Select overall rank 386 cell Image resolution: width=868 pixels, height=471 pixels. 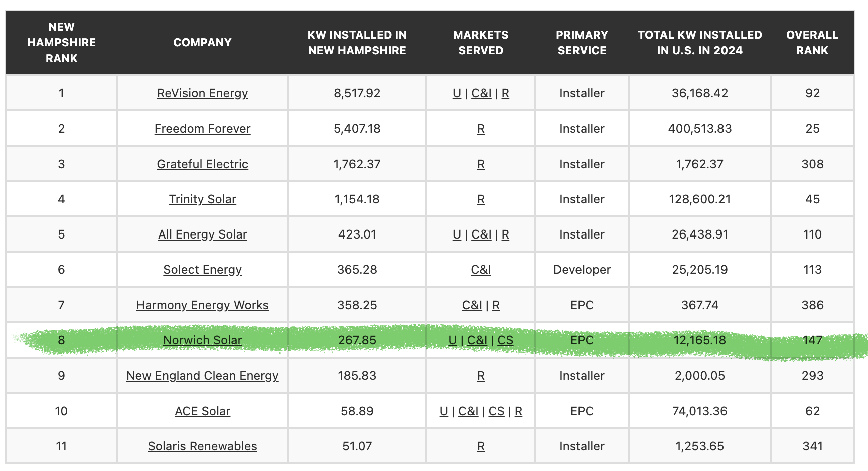tap(812, 305)
